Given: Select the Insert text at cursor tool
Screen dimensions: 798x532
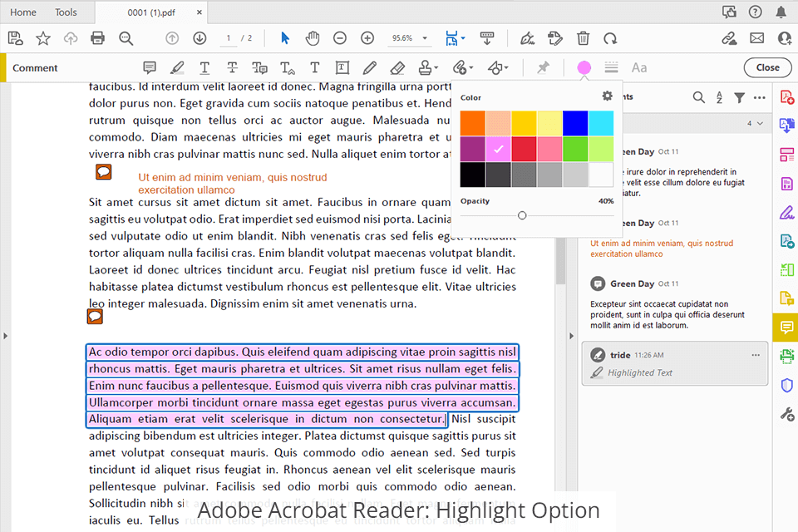Looking at the screenshot, I should 288,67.
